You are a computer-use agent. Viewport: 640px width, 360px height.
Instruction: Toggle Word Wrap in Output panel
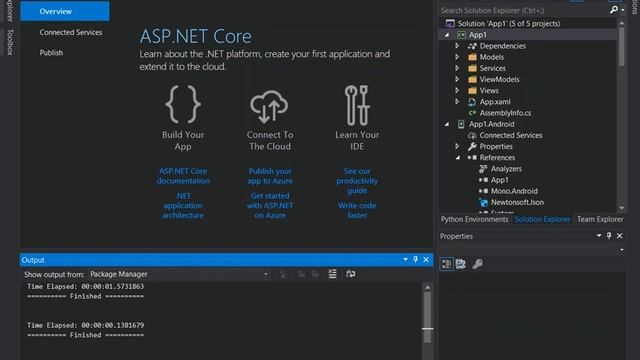351,274
